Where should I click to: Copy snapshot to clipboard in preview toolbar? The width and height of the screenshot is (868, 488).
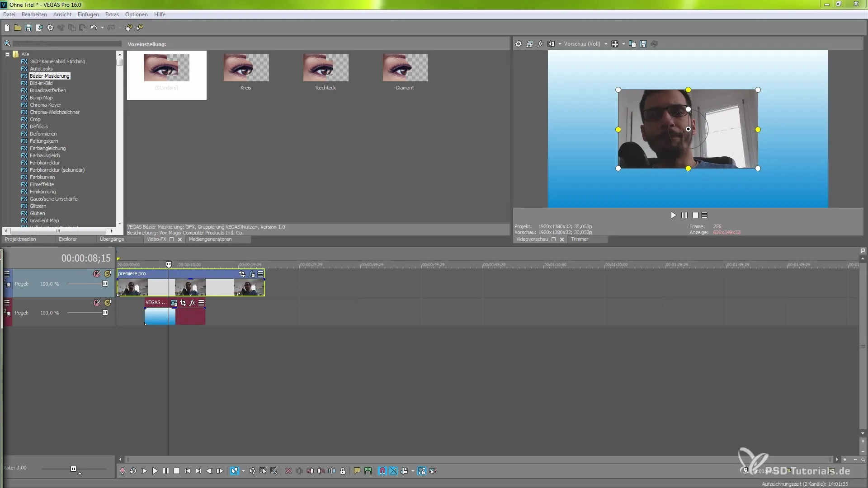tap(632, 44)
